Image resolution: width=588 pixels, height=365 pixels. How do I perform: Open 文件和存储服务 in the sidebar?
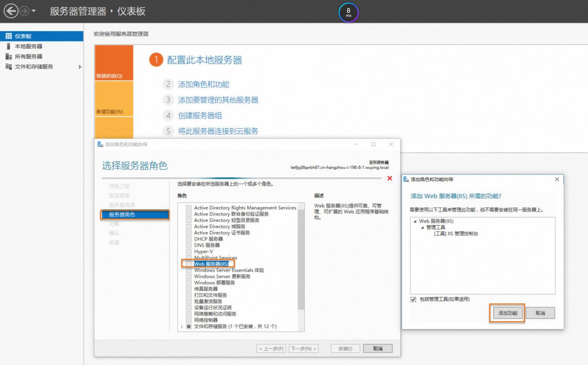point(42,67)
